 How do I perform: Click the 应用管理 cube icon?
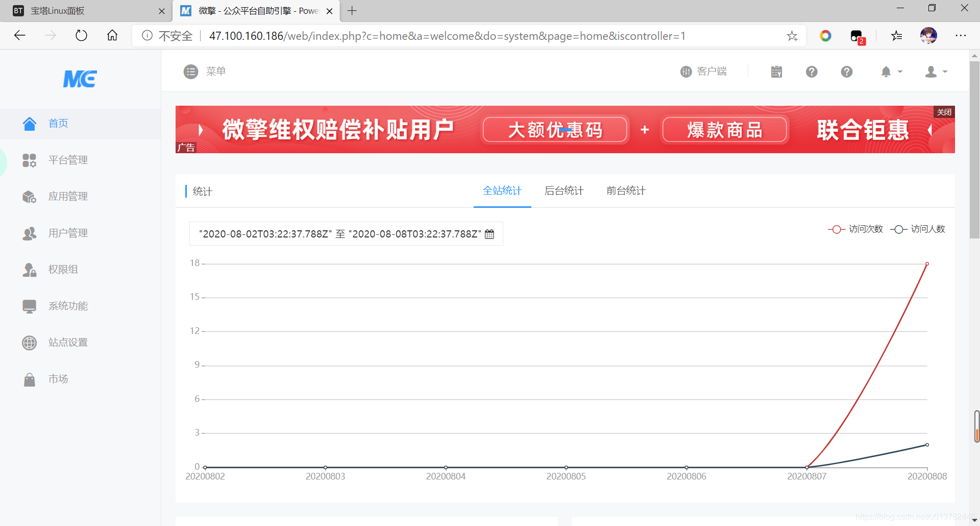pos(30,197)
